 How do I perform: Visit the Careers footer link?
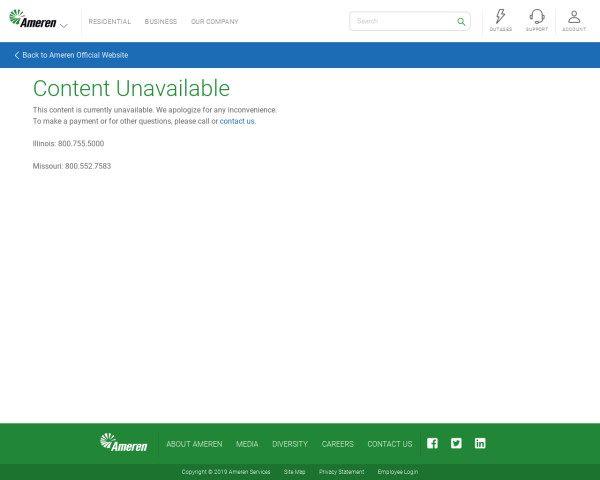pos(337,444)
